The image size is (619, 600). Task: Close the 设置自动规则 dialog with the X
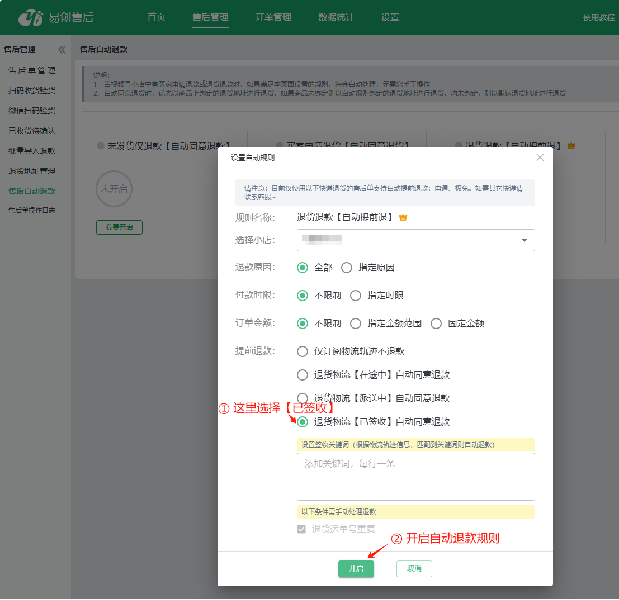pos(540,157)
